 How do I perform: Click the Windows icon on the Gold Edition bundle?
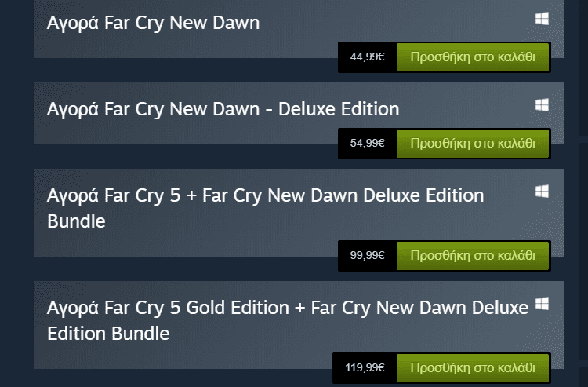(542, 303)
